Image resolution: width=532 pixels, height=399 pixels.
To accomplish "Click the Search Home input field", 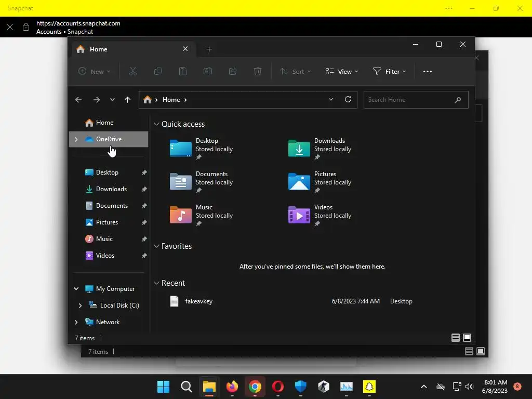I will pos(416,100).
